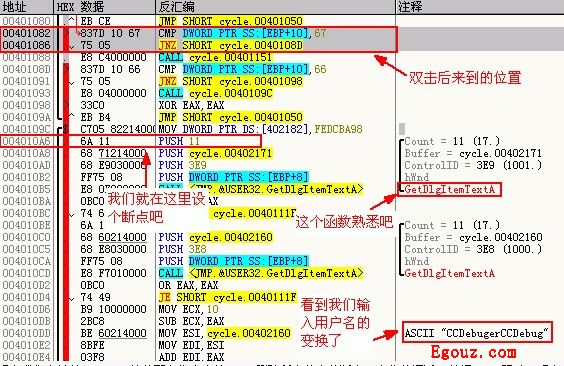Click the ControlID = 3E8 (1000.) comment
This screenshot has height=366, width=564.
coord(473,249)
